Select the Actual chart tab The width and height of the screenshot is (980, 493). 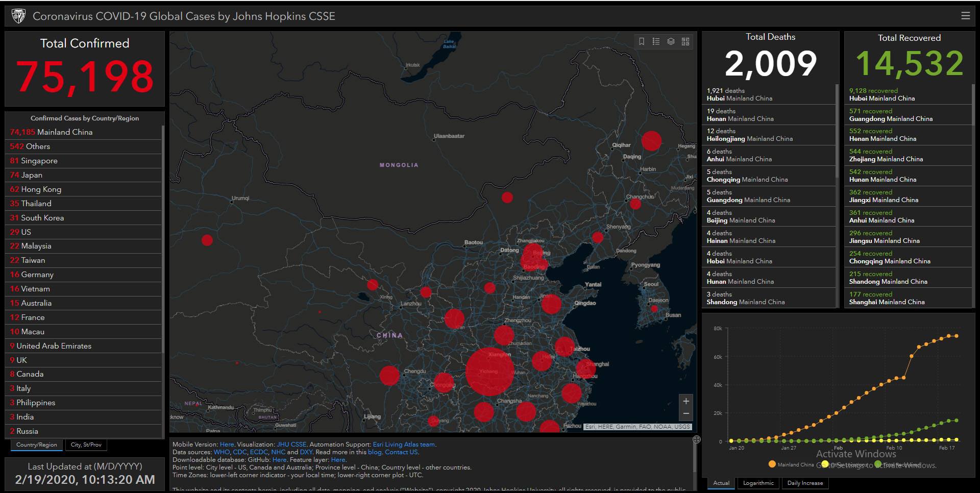[721, 483]
